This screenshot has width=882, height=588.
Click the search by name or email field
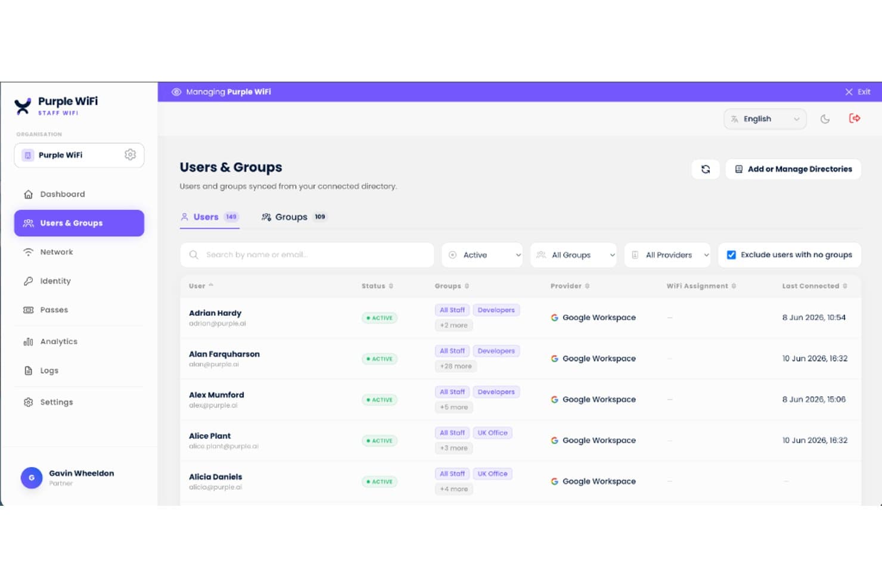pyautogui.click(x=307, y=255)
